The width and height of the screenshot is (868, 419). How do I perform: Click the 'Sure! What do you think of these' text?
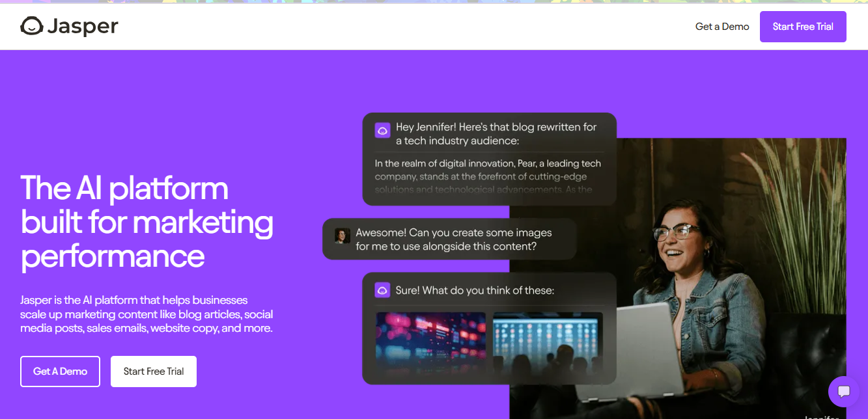click(475, 290)
